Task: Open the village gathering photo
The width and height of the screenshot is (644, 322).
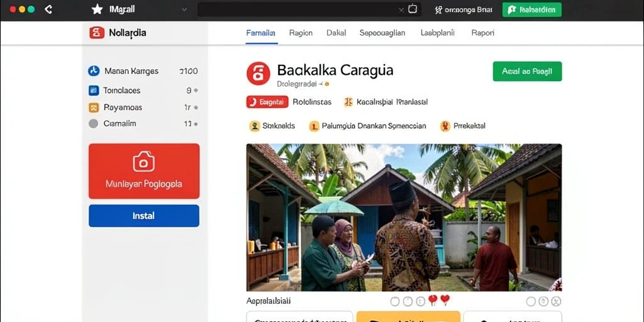Action: 404,217
